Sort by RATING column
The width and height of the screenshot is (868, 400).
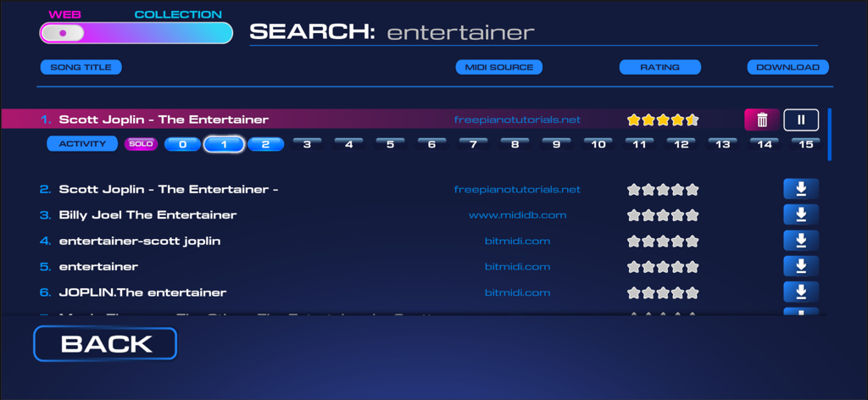pyautogui.click(x=659, y=68)
